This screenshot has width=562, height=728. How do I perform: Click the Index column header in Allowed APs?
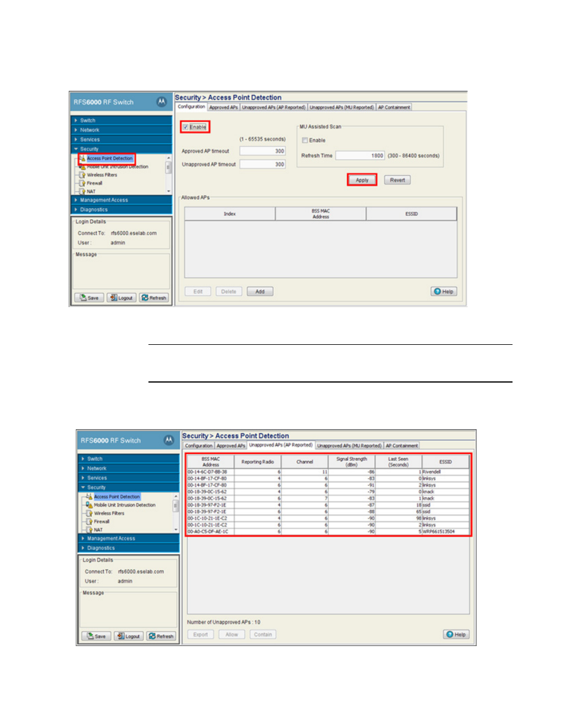point(230,214)
